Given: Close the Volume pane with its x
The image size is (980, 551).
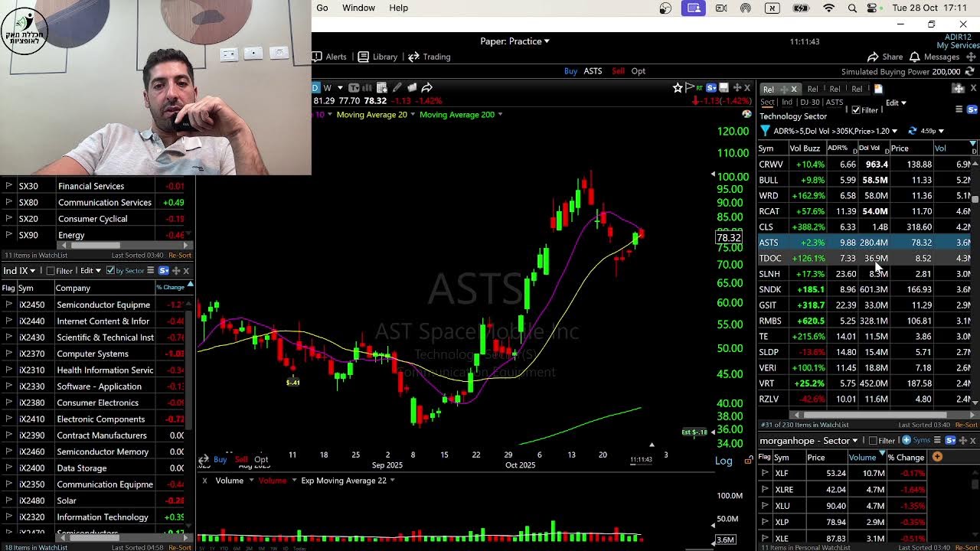Looking at the screenshot, I should pyautogui.click(x=204, y=481).
